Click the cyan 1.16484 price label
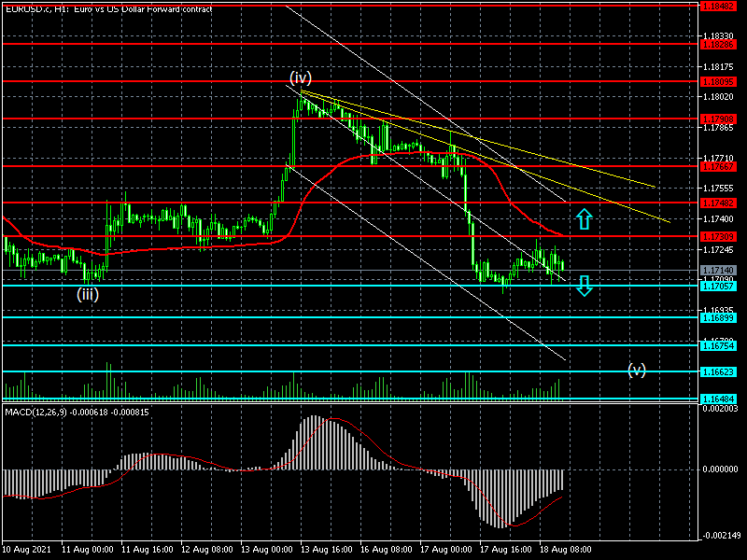 [718, 399]
